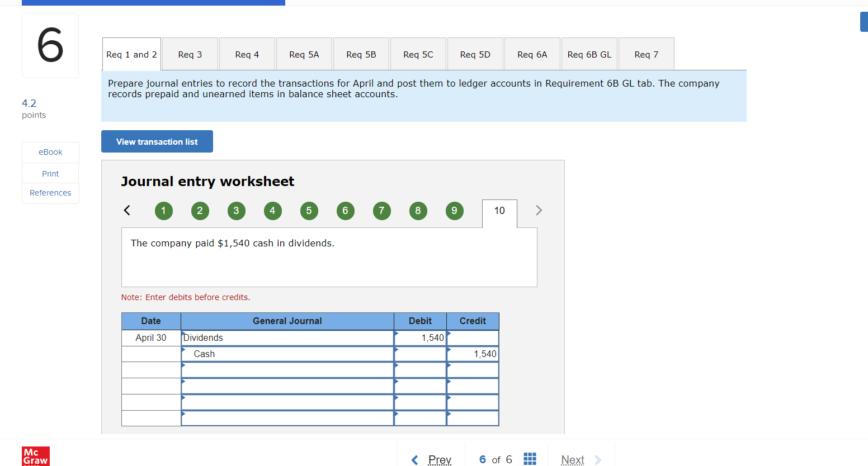Open journal entry number 5
868x466 pixels.
point(309,211)
